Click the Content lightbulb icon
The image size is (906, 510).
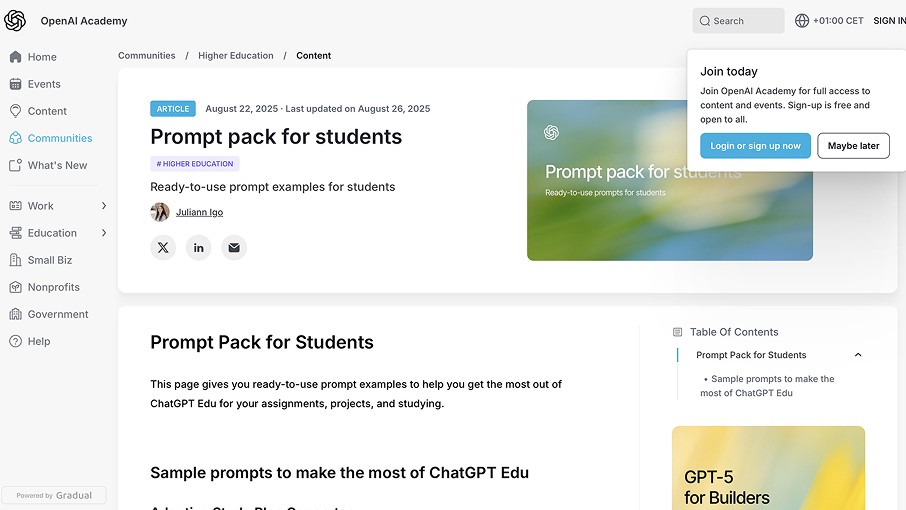(x=16, y=111)
